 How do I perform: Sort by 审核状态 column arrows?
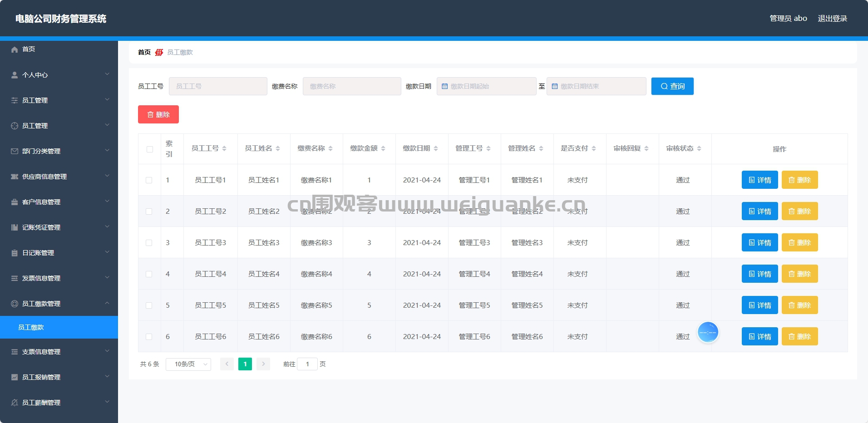699,148
